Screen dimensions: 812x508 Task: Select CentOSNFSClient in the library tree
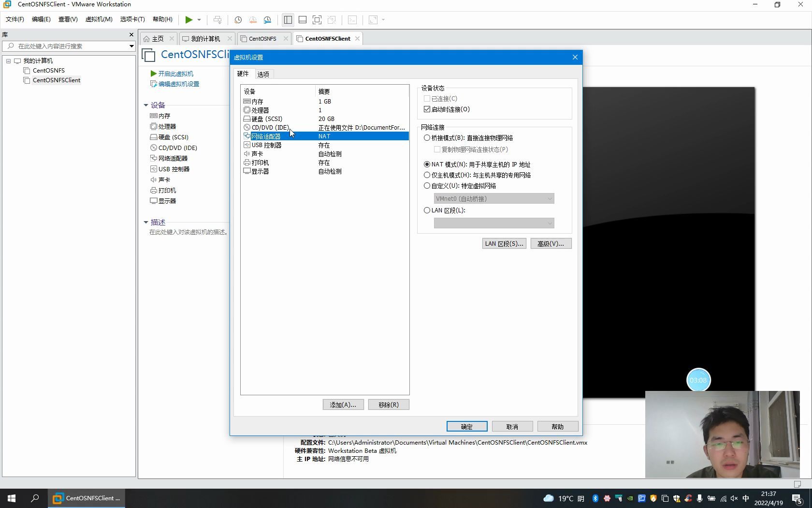pos(56,80)
